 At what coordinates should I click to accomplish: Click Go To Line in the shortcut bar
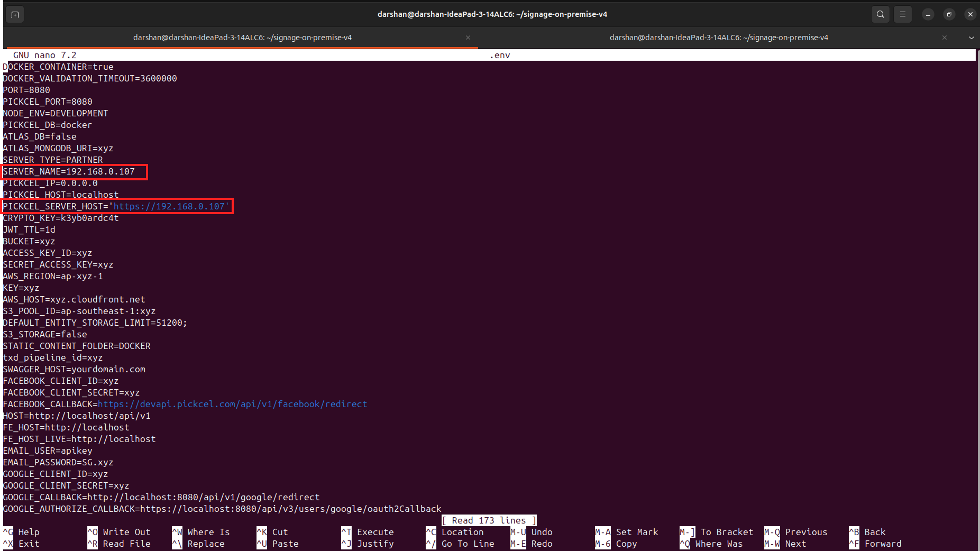click(x=468, y=544)
